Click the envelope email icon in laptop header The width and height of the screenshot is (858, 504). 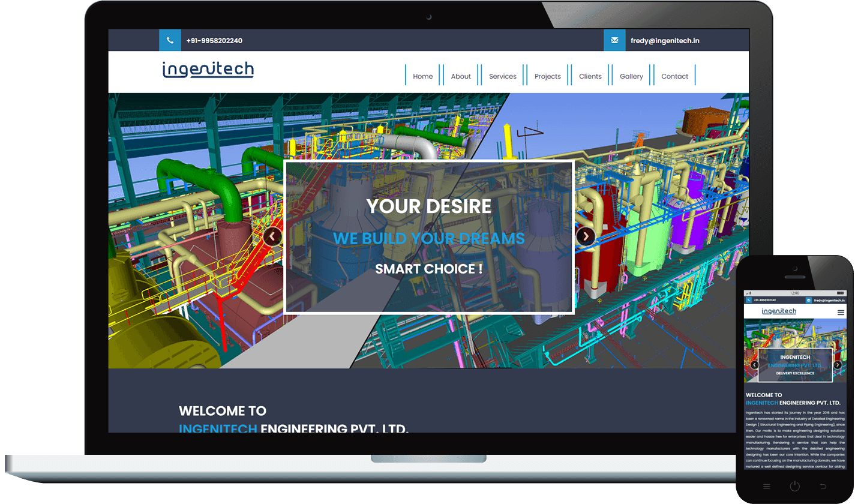(x=614, y=40)
